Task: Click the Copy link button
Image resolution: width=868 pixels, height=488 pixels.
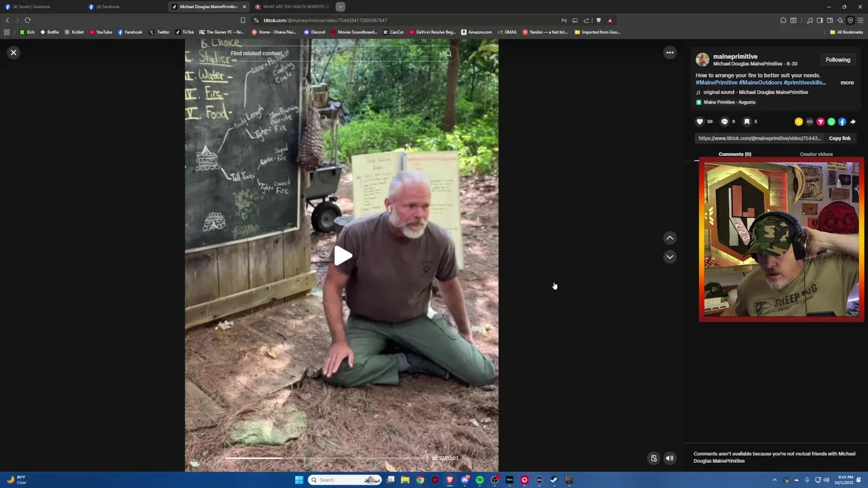Action: [x=840, y=138]
